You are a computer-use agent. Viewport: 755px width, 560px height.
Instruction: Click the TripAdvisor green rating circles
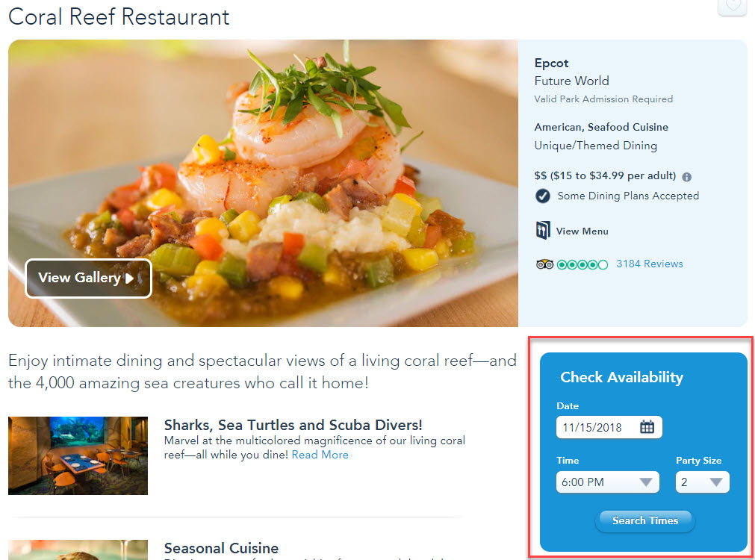(582, 264)
